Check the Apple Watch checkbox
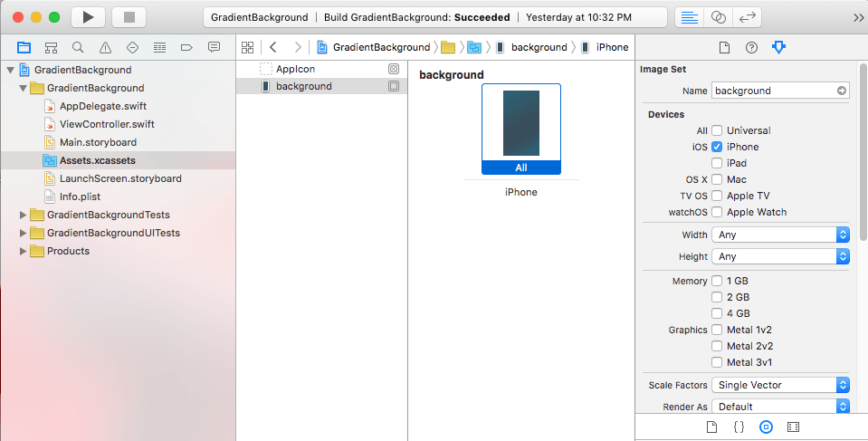868x441 pixels. pos(717,212)
